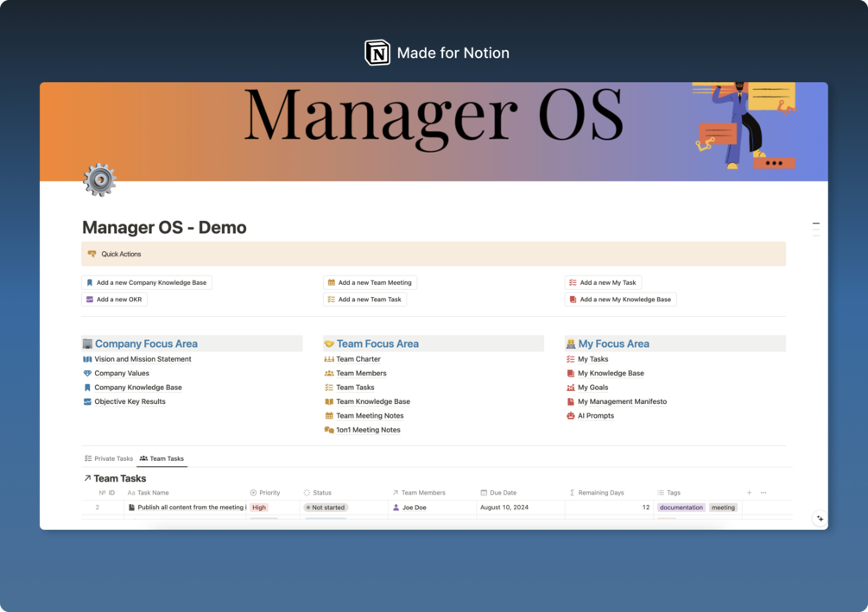Click the Task Name column header
Screen dimensions: 868x612
pos(148,493)
